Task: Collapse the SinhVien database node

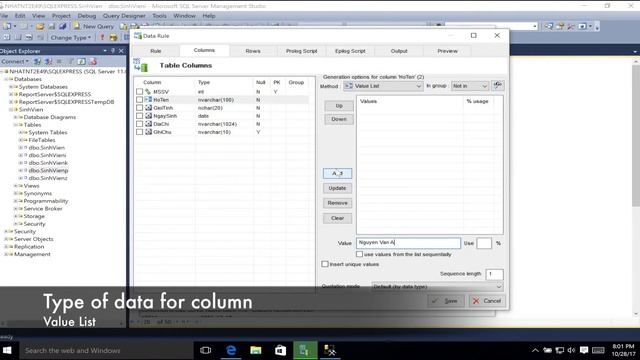Action: point(11,109)
